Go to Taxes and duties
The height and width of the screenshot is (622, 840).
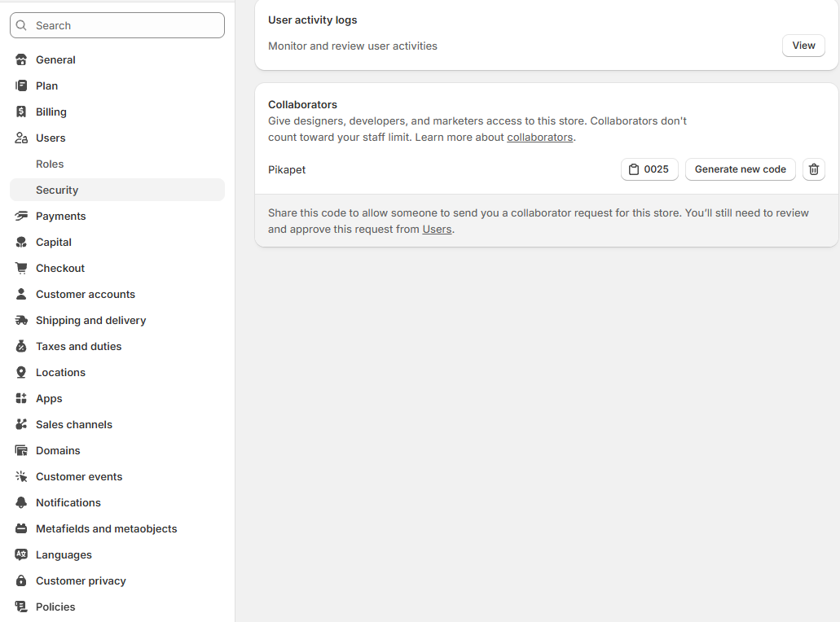(117, 346)
